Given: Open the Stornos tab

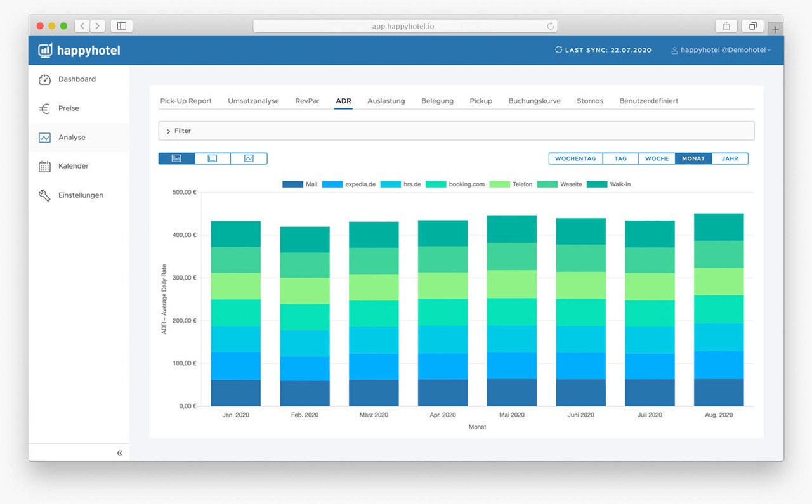Looking at the screenshot, I should [590, 101].
